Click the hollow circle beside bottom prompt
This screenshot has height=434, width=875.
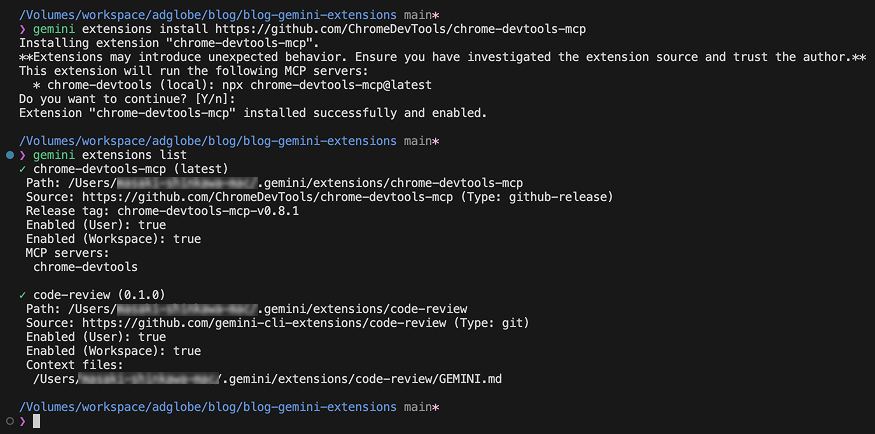9,421
